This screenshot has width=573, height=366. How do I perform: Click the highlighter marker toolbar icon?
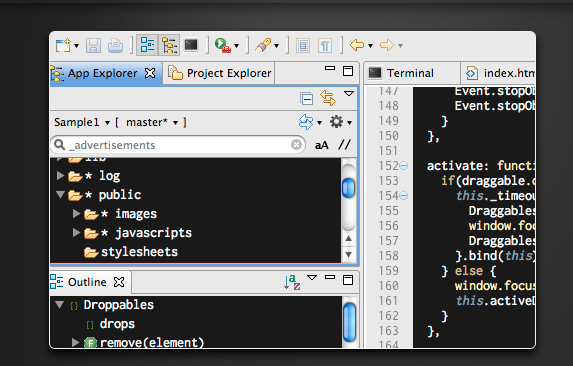[263, 46]
